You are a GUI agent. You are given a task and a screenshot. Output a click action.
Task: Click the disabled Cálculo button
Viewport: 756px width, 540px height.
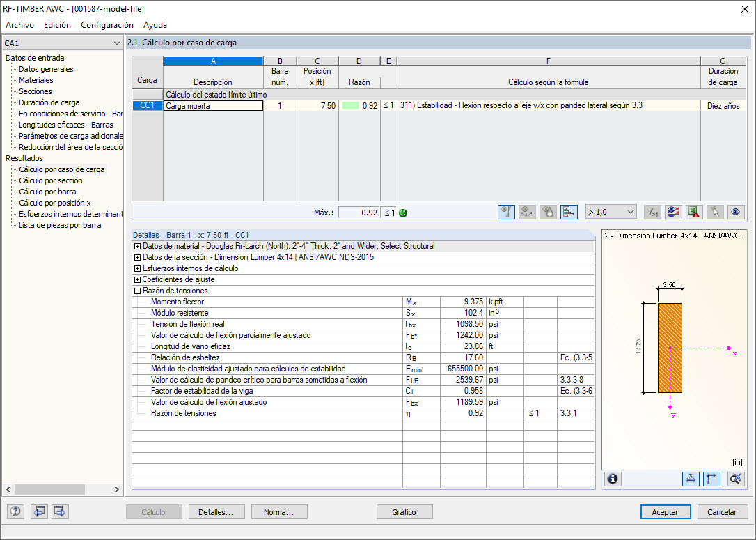(154, 512)
